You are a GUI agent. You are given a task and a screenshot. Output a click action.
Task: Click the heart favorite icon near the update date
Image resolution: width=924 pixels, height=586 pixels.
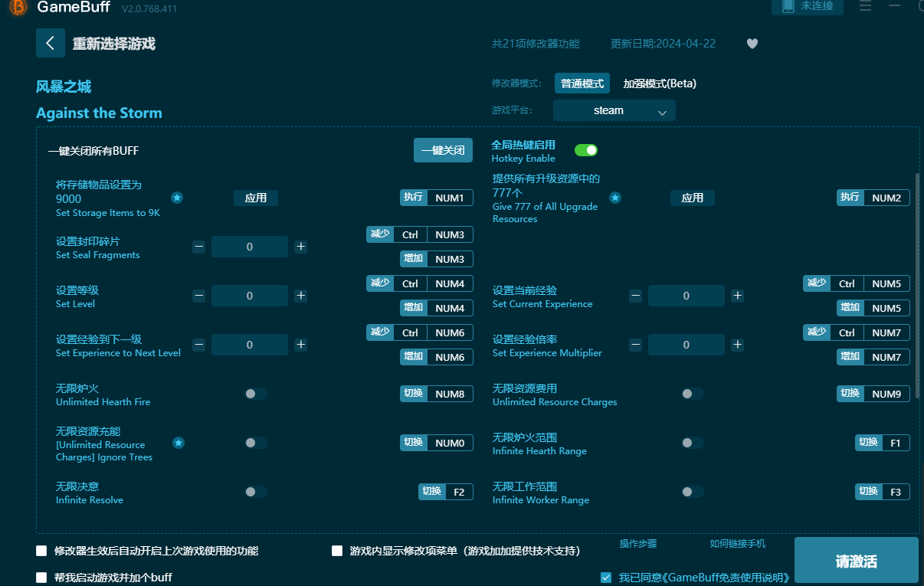(x=752, y=44)
